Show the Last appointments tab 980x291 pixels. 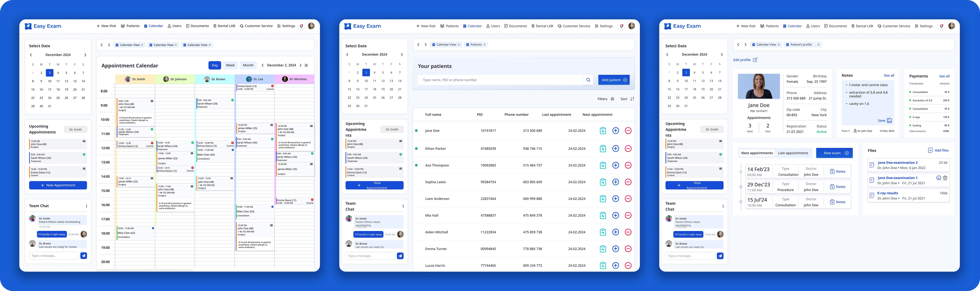(x=793, y=153)
